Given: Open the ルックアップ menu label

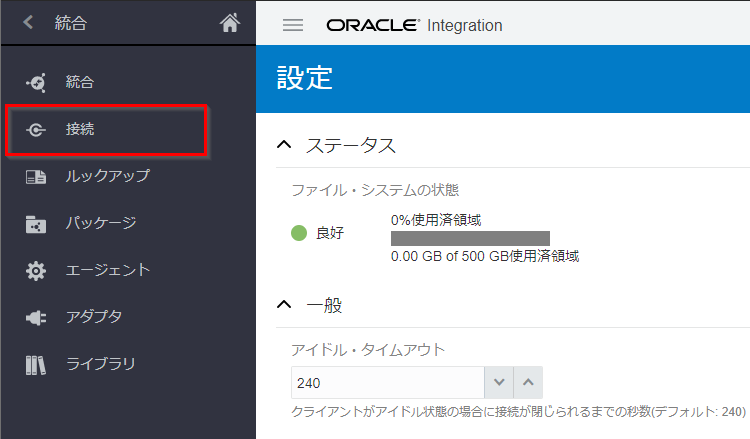Looking at the screenshot, I should 107,177.
